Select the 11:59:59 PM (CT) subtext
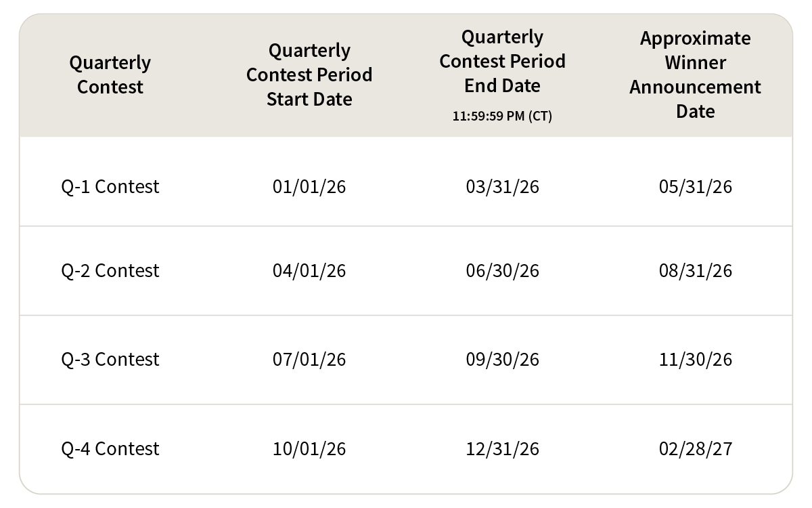The image size is (812, 508). click(502, 117)
